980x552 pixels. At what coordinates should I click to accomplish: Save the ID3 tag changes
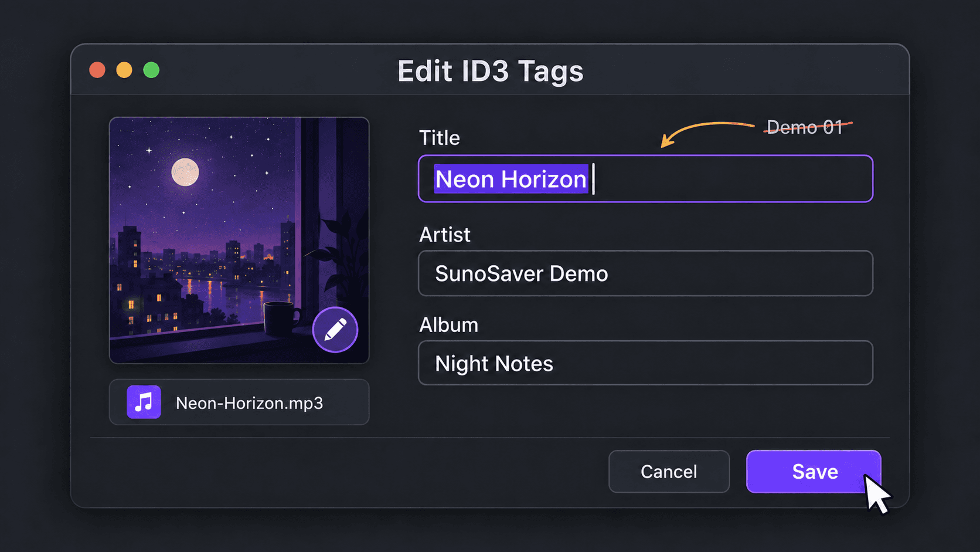814,472
